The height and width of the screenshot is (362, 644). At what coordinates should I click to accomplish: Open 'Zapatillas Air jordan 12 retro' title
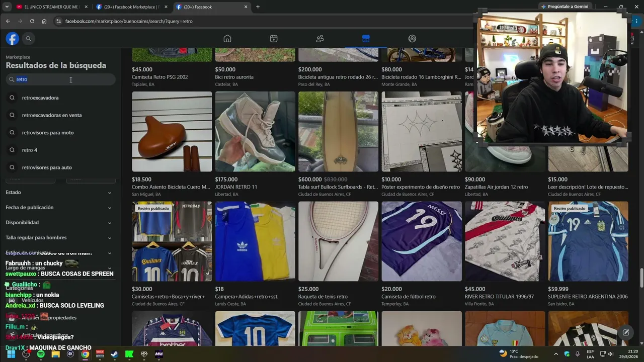click(496, 187)
